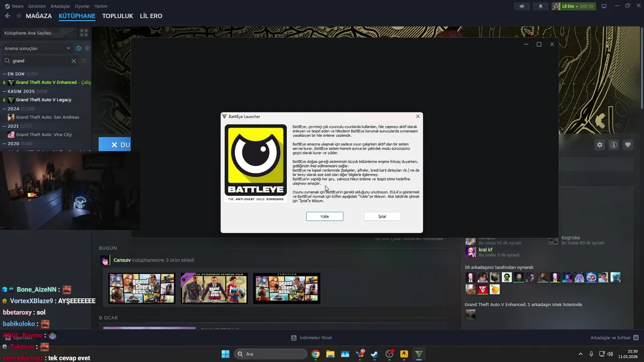This screenshot has height=362, width=644.
Task: Switch to the TOPLULUK tab
Action: (117, 16)
